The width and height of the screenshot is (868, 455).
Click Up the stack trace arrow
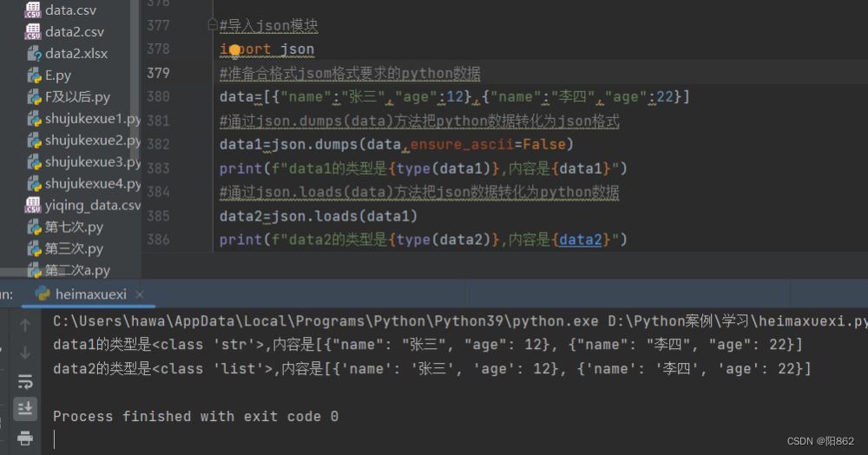pos(25,325)
